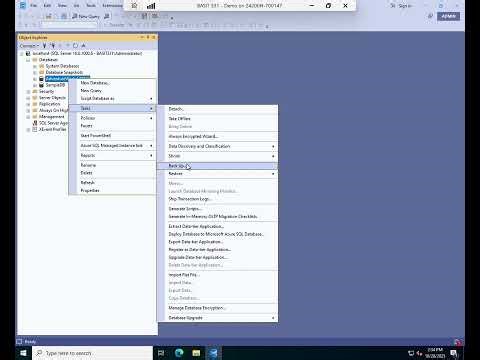The width and height of the screenshot is (480, 360).
Task: Open the Restore submenu
Action: pyautogui.click(x=217, y=174)
